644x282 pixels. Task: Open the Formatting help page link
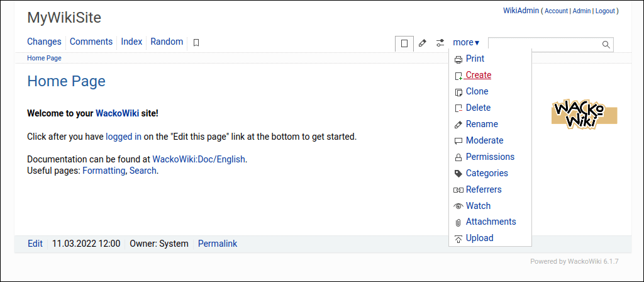point(104,171)
